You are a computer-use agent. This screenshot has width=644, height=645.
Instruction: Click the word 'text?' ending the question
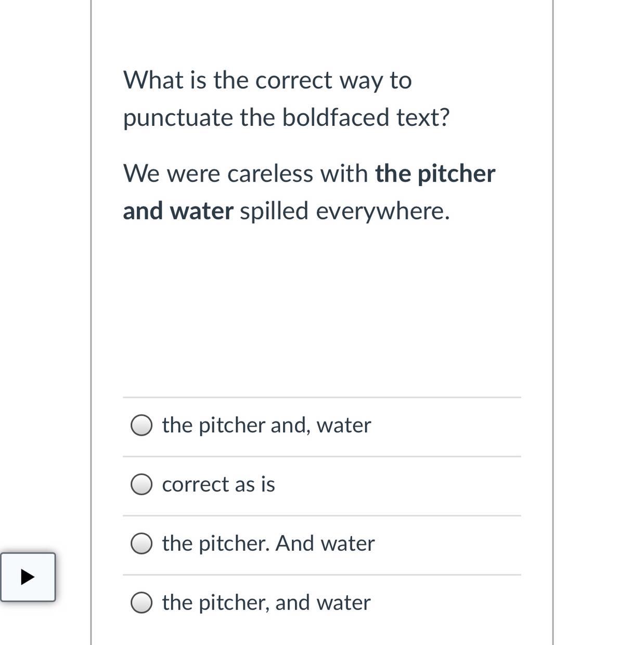pyautogui.click(x=423, y=118)
